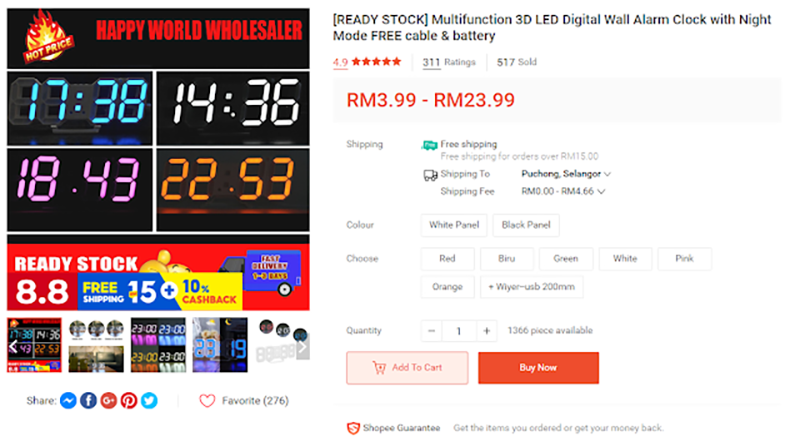
Task: Choose the Biru variation
Action: [507, 259]
